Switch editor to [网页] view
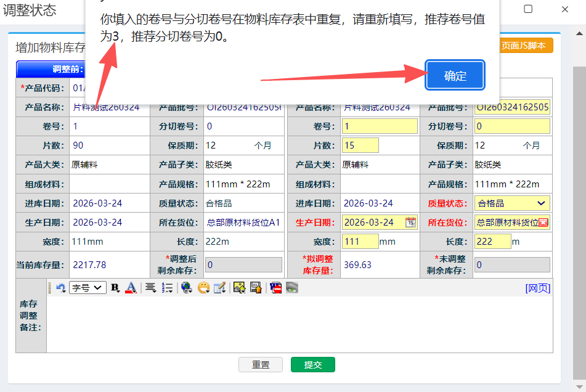586x392 pixels. coord(537,288)
